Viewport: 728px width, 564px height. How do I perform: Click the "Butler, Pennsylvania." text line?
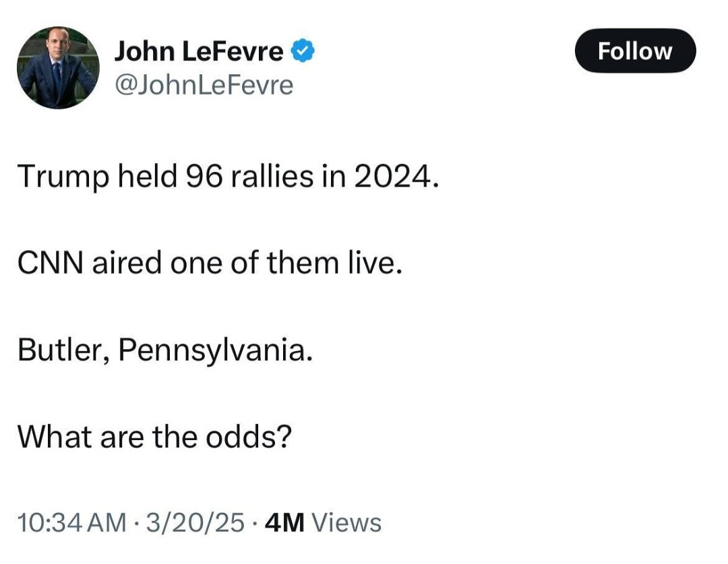[x=164, y=350]
